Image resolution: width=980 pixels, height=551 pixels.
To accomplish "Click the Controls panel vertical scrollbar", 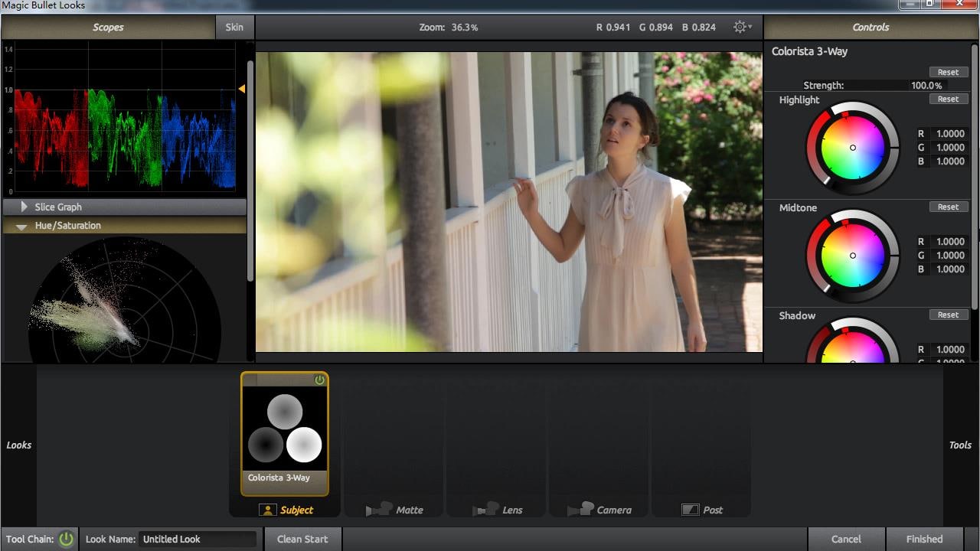I will click(975, 176).
